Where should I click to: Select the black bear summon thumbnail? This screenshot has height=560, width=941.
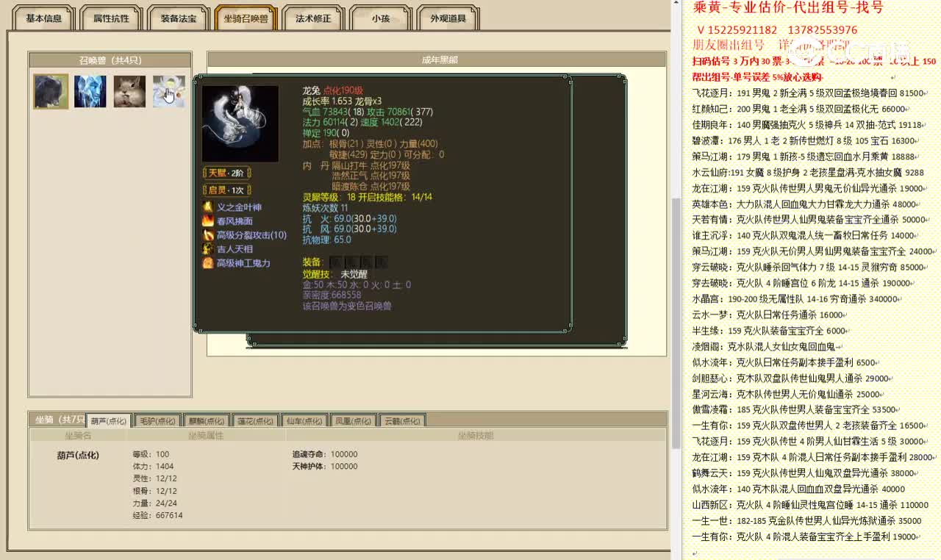click(x=51, y=91)
